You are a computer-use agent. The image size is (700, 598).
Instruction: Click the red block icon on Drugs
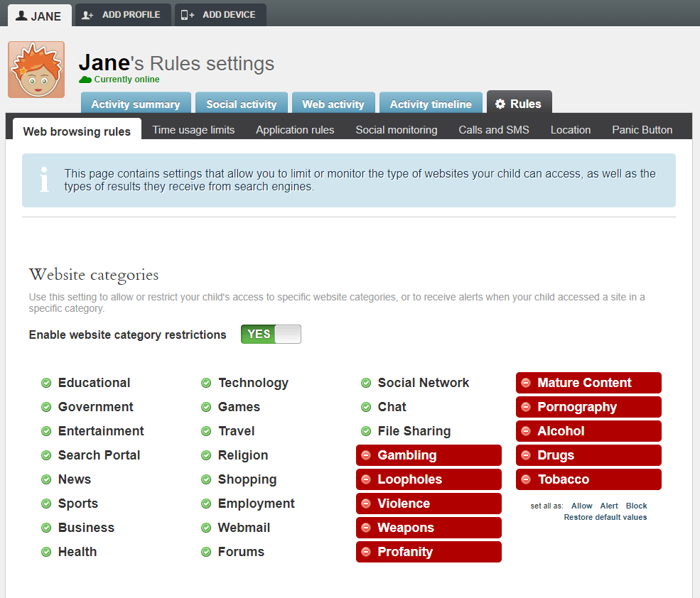(526, 455)
